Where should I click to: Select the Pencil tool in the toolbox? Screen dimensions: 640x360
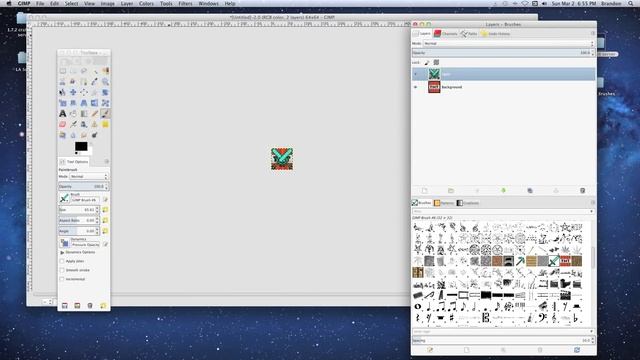pyautogui.click(x=95, y=113)
